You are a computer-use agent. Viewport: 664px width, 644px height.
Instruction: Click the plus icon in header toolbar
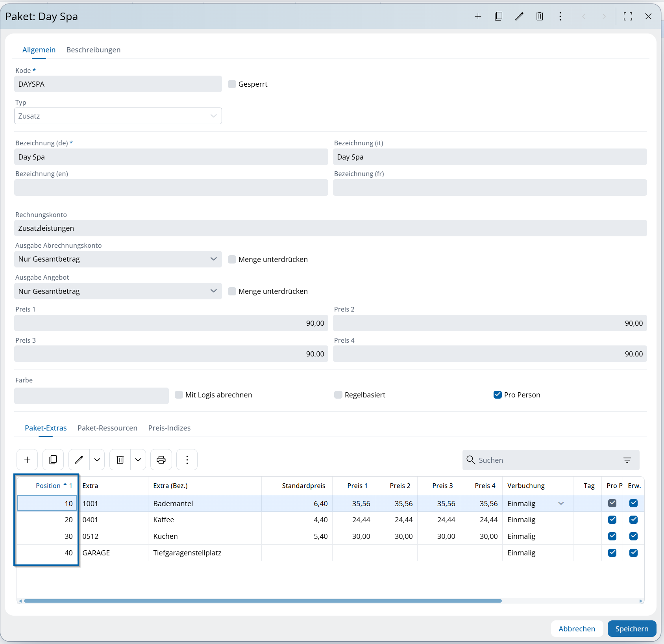pos(478,16)
